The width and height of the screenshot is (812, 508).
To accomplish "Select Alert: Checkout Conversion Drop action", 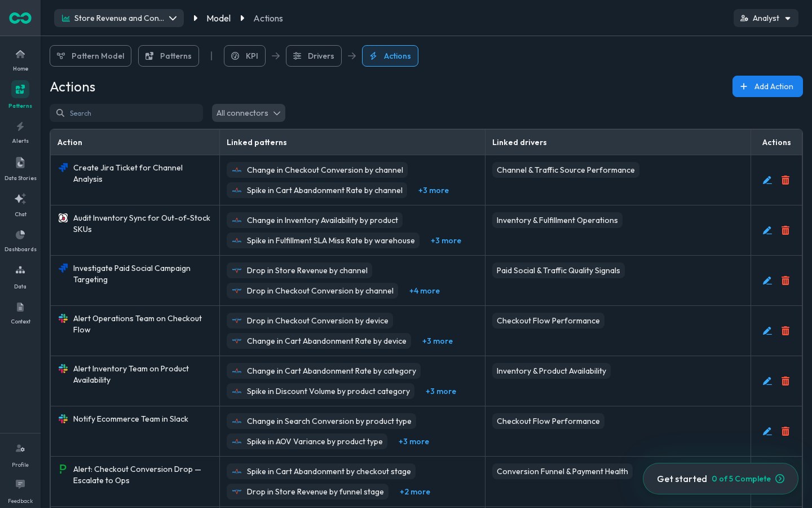I will 137,475.
